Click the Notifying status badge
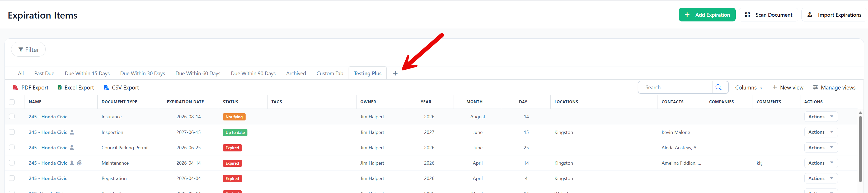 coord(234,117)
